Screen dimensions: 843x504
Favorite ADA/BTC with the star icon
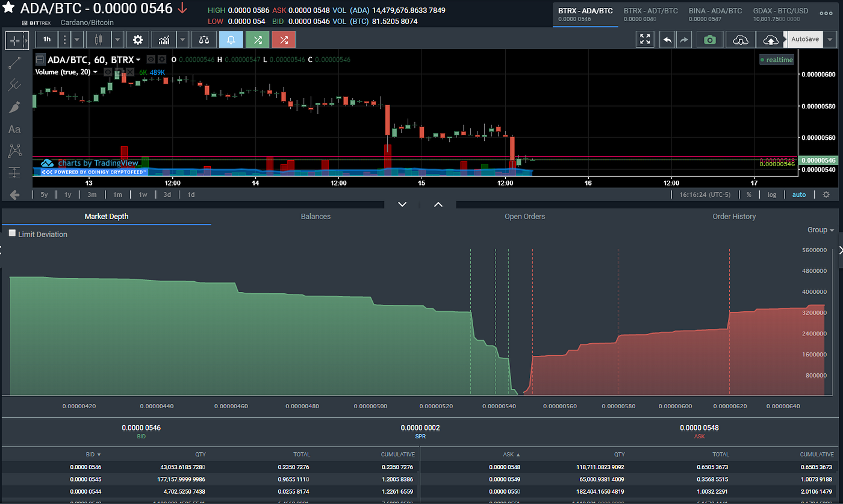point(9,8)
